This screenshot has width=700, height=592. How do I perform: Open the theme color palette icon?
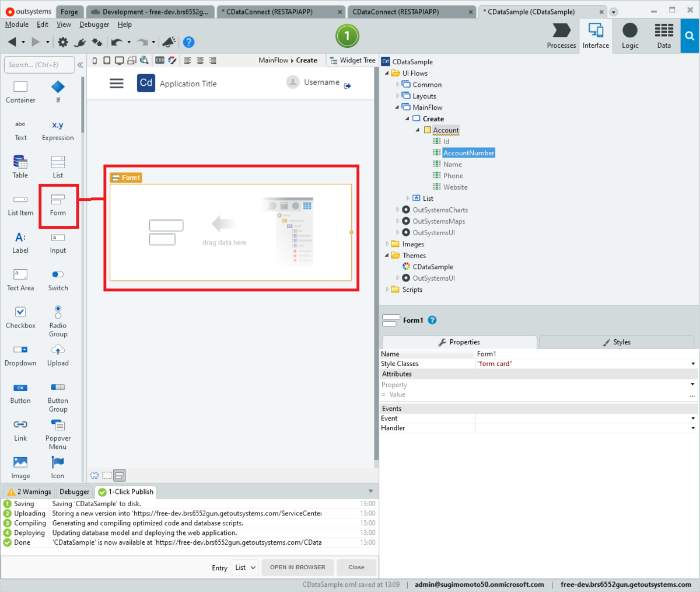tap(172, 60)
